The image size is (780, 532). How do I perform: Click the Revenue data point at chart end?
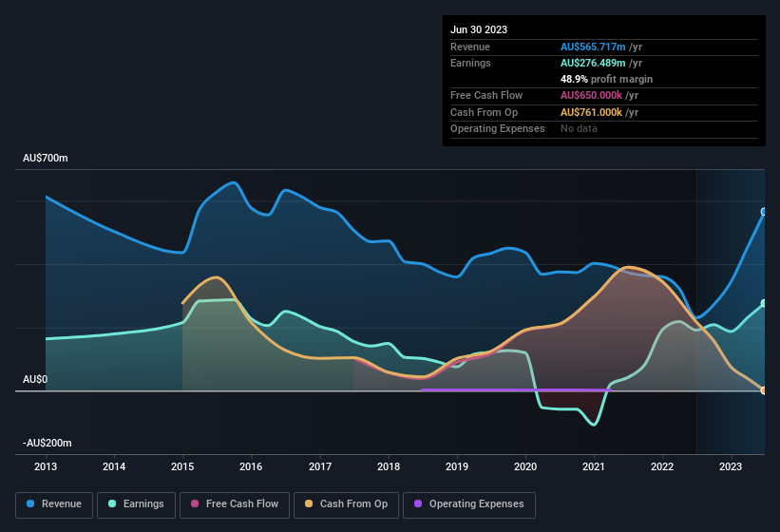[x=764, y=212]
